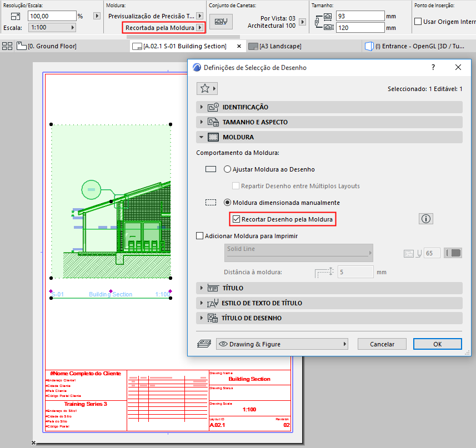Click the manual frame dashed rectangle icon
This screenshot has width=476, height=448.
click(x=211, y=202)
